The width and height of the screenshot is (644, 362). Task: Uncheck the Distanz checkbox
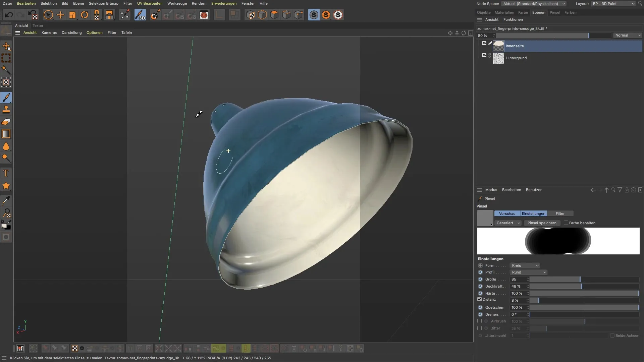coord(480,299)
